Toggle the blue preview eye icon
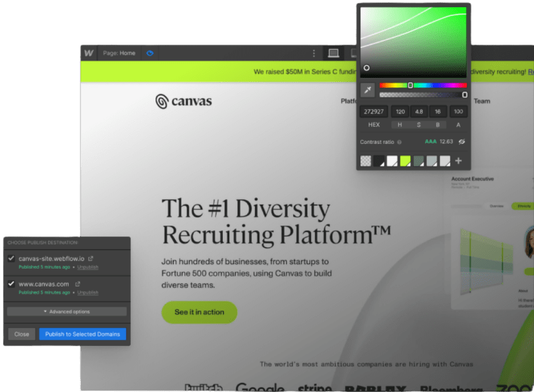This screenshot has width=534, height=392. pyautogui.click(x=150, y=53)
